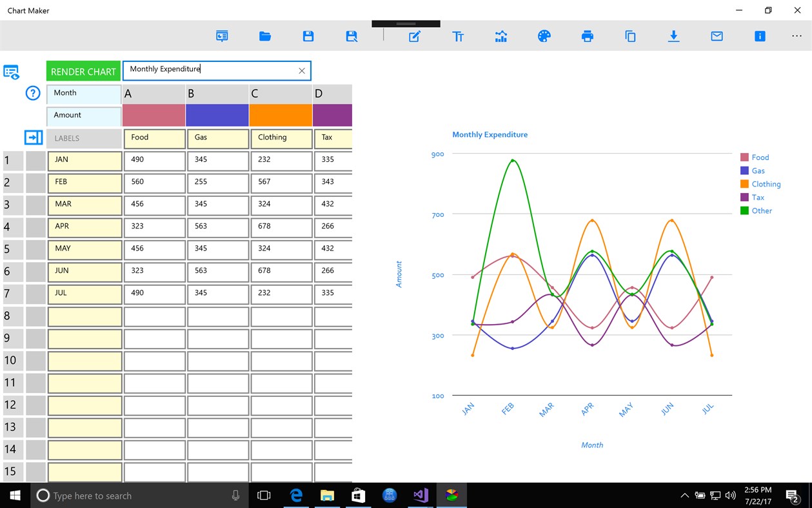This screenshot has height=508, width=812.
Task: Open the color palette settings
Action: (x=544, y=37)
